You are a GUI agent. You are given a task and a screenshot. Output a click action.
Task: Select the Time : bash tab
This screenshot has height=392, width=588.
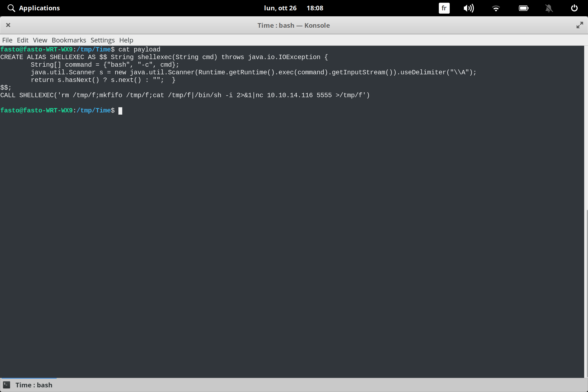tap(33, 385)
